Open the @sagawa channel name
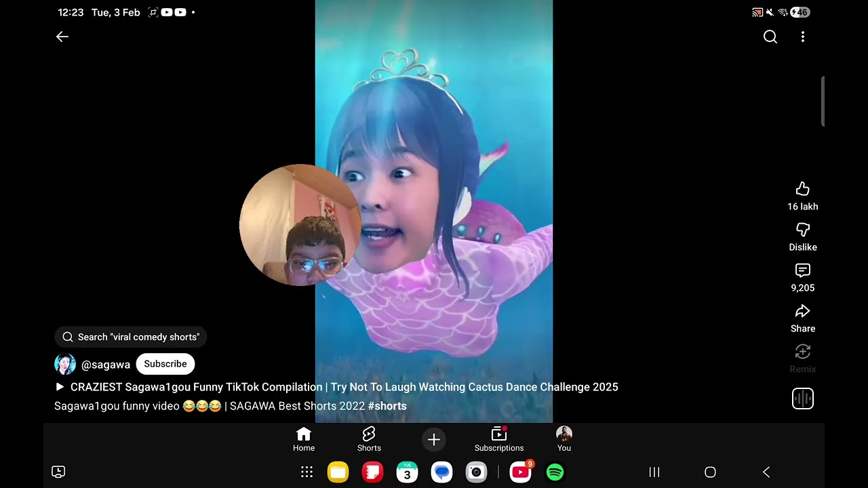868x488 pixels. click(106, 365)
